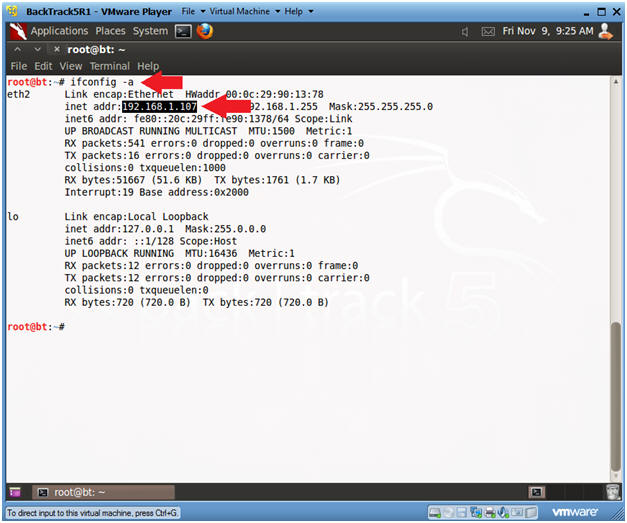Viewport: 627px width, 523px height.
Task: Click the VMware display device icon
Action: (517, 513)
